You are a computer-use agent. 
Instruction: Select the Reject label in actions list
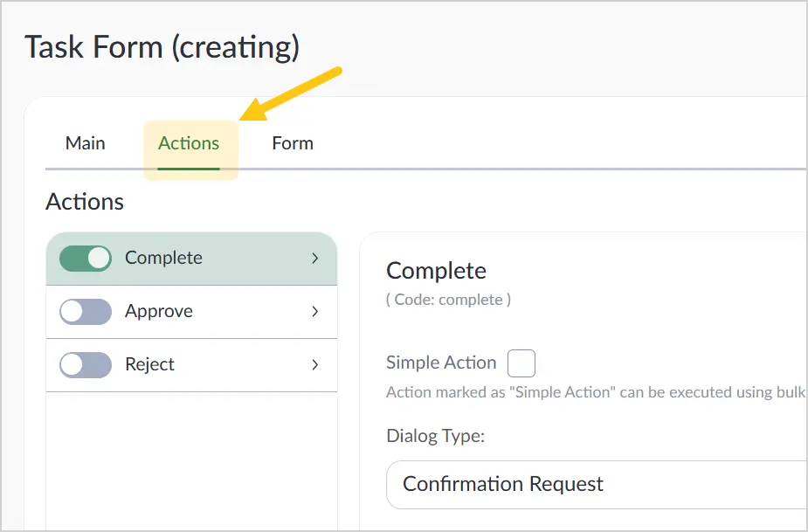point(149,364)
